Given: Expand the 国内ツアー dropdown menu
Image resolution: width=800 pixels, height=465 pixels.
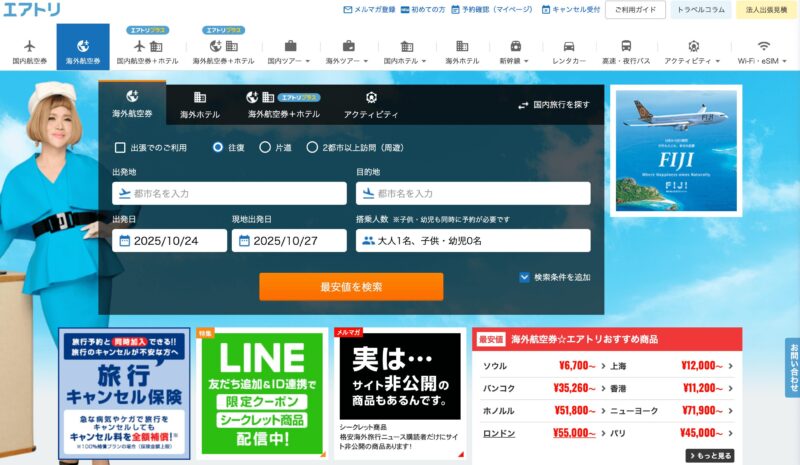Looking at the screenshot, I should pos(290,50).
